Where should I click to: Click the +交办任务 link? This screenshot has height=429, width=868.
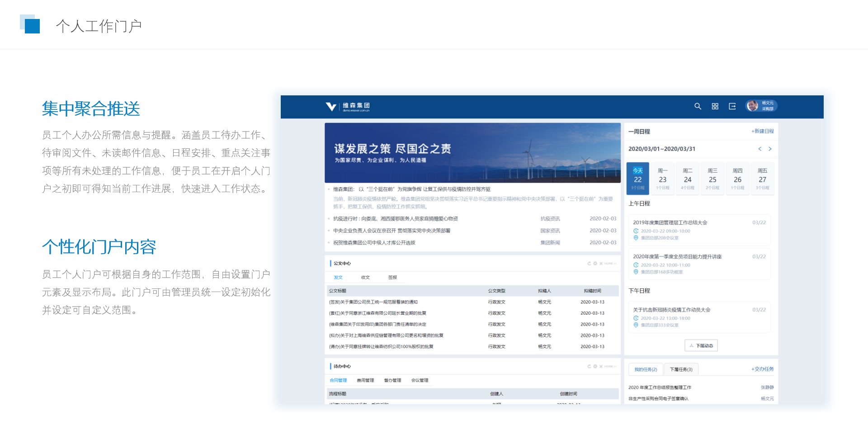762,369
